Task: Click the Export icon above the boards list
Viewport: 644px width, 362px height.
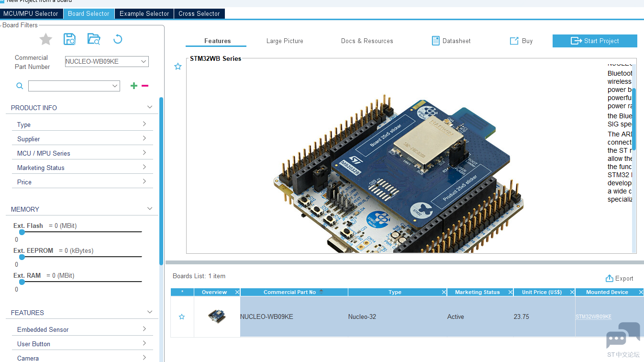Action: point(609,278)
